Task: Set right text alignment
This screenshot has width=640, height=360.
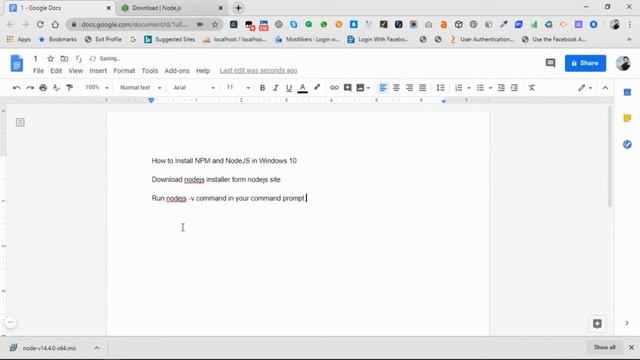Action: tap(409, 88)
